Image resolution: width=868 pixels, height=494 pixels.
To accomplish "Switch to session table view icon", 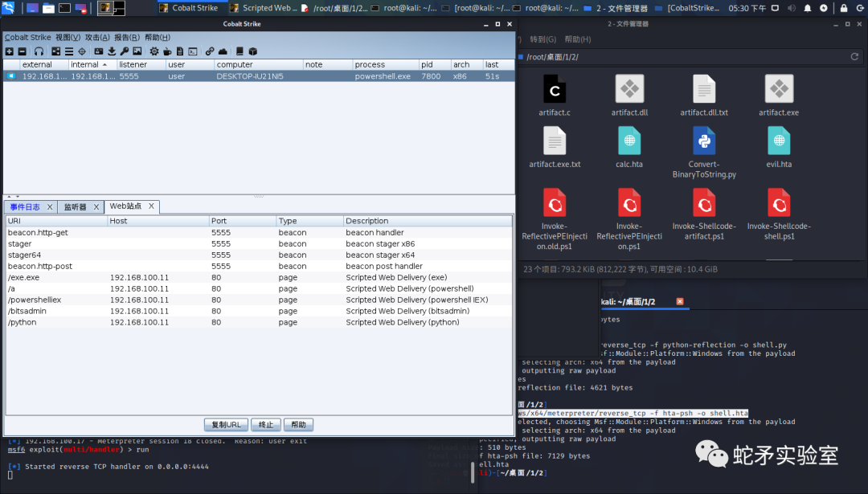I will (68, 51).
